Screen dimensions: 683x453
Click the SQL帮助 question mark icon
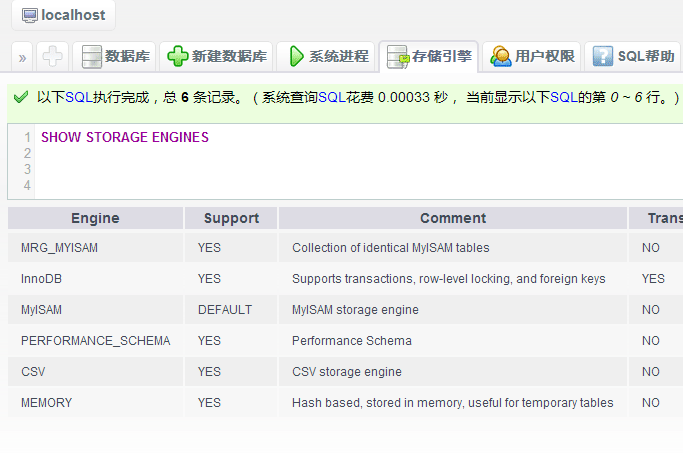[x=603, y=56]
